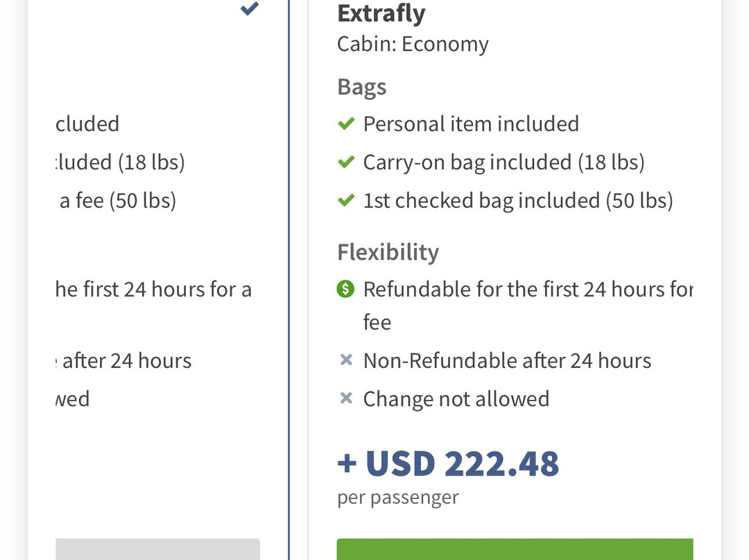Click green check beside Personal item included

[345, 124]
